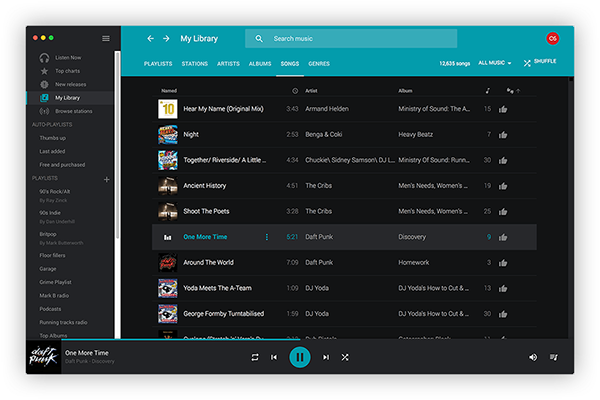Screen dimensions: 600x400
Task: Expand the ALL MUSIC dropdown
Action: 494,63
